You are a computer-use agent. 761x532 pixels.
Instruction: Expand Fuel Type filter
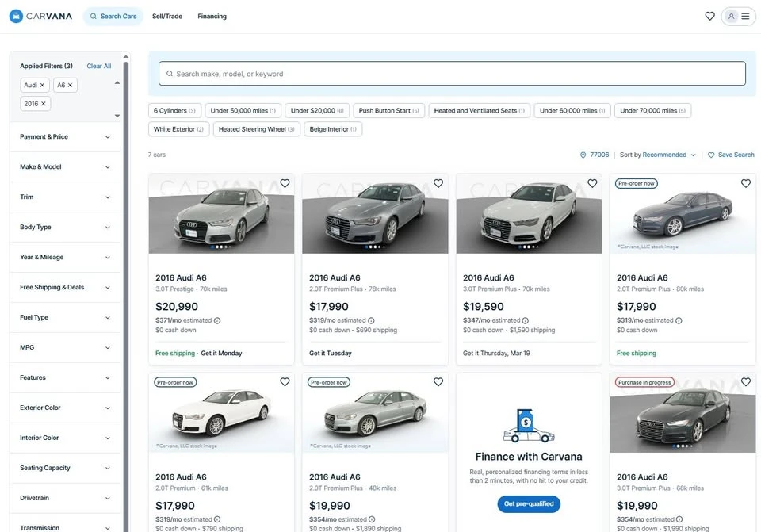(x=66, y=317)
